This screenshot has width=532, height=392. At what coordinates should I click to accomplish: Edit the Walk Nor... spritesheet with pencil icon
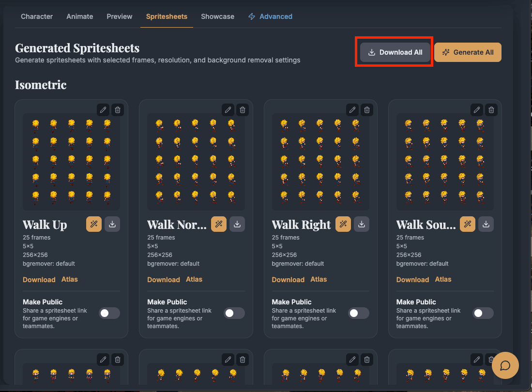pos(228,110)
